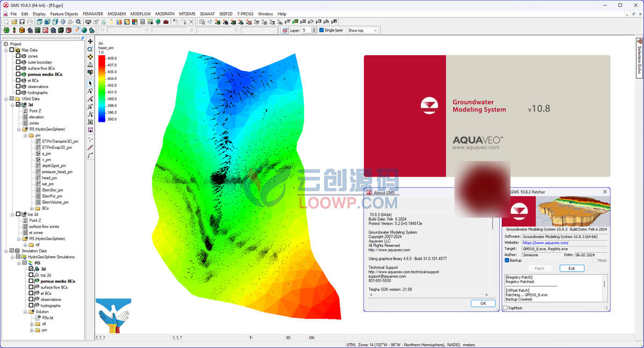Image resolution: width=644 pixels, height=348 pixels.
Task: Click the head_pm color legend bar
Action: click(x=102, y=88)
